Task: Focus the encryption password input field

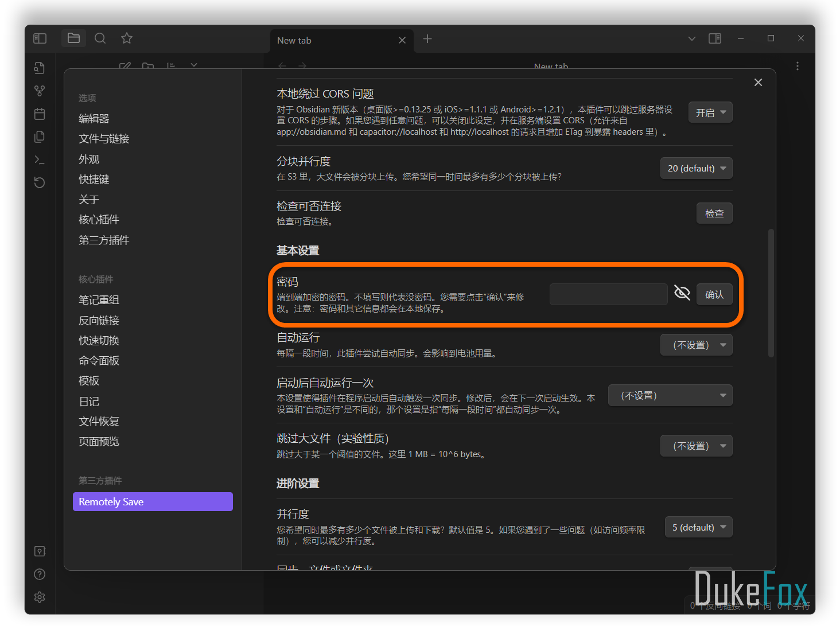Action: click(608, 294)
